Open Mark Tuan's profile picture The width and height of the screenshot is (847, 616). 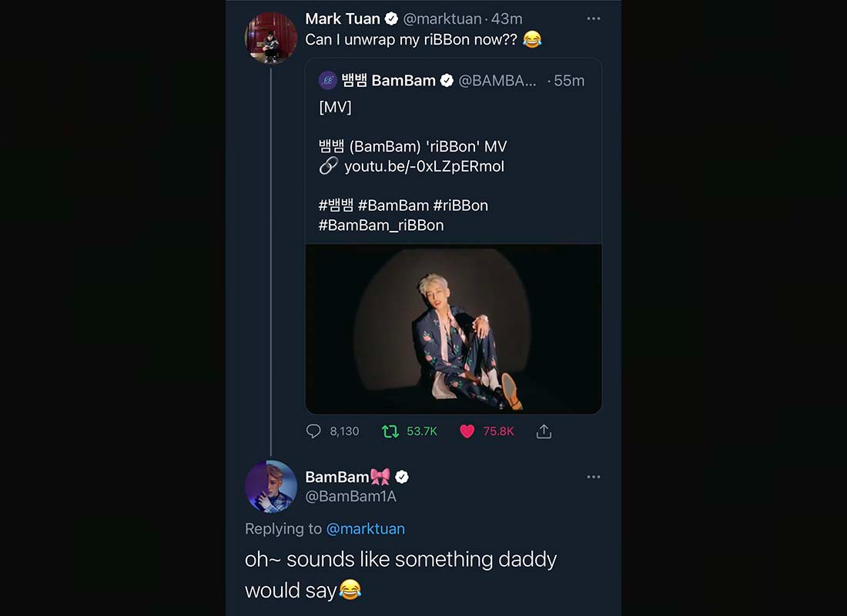pyautogui.click(x=271, y=38)
